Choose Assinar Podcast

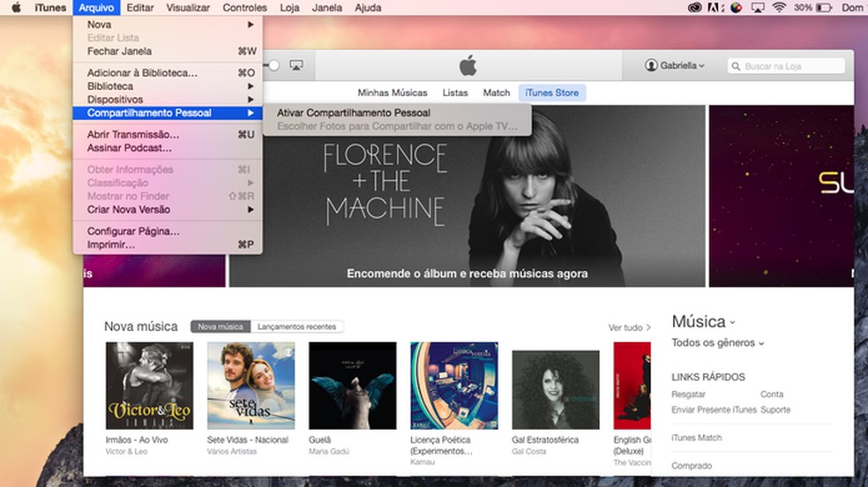[168, 147]
